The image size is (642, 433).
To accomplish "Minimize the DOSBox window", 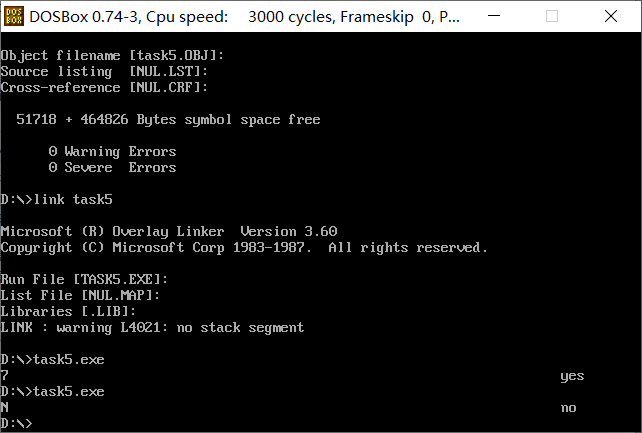I will coord(494,16).
